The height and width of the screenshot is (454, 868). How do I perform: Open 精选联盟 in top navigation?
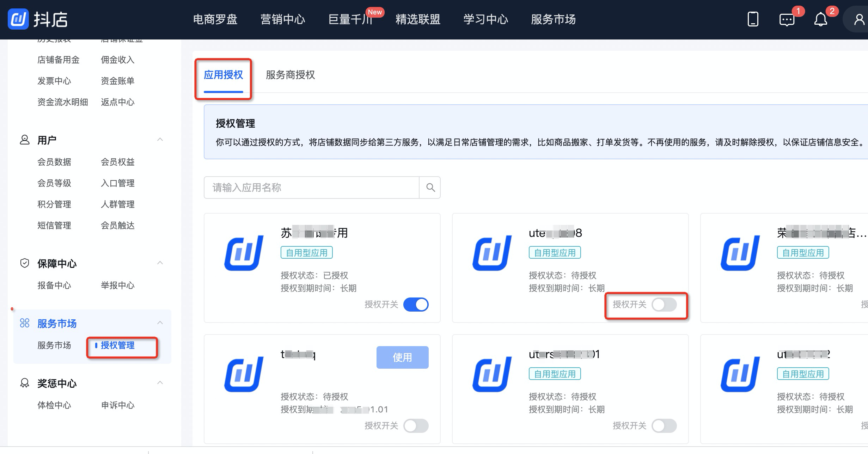418,19
